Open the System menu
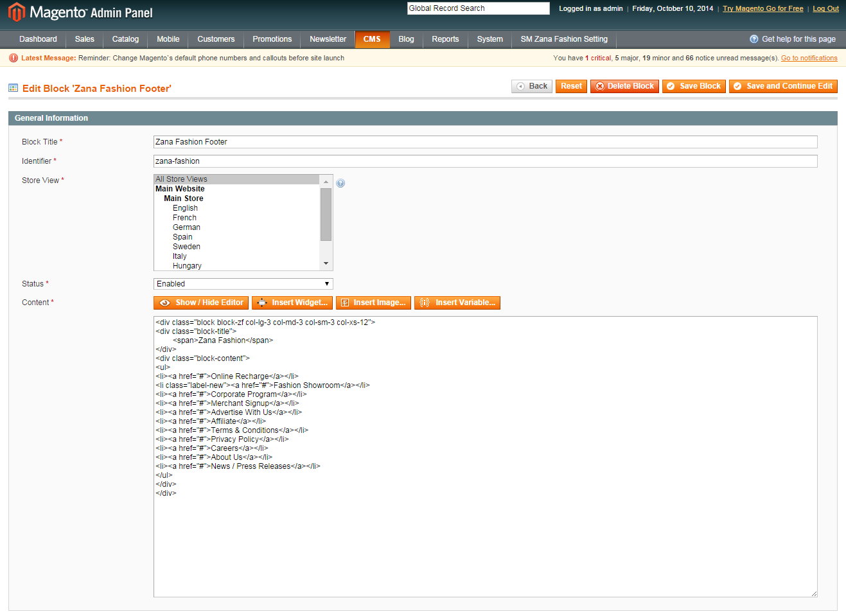 point(490,39)
